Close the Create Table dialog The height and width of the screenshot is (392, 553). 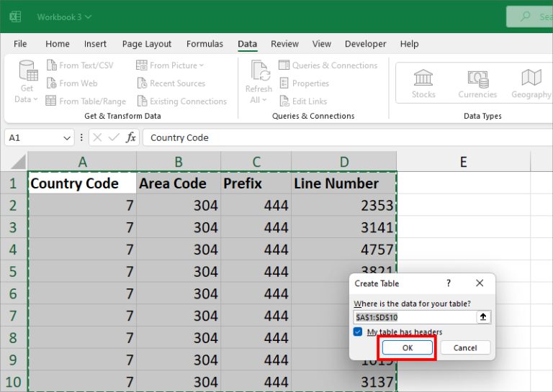click(x=480, y=283)
